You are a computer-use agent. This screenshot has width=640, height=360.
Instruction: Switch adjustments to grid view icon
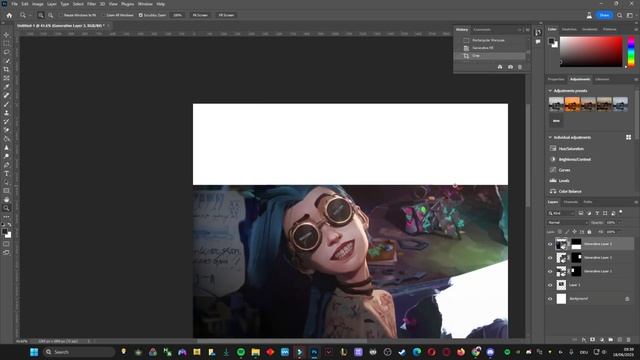(629, 138)
